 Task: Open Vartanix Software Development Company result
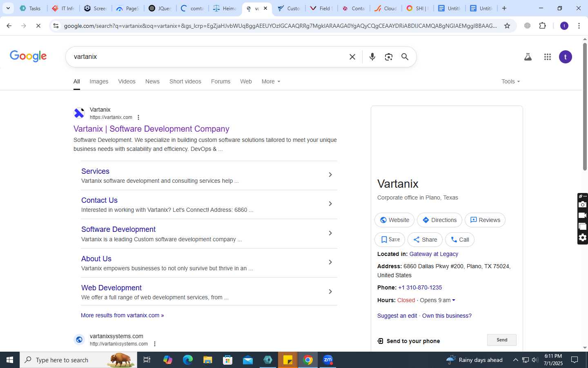point(151,129)
